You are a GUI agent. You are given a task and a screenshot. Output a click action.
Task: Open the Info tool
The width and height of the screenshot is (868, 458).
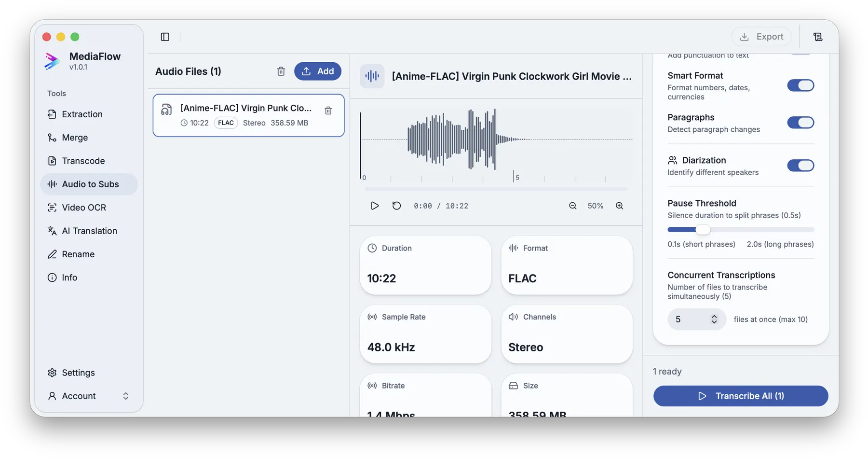pos(89,278)
